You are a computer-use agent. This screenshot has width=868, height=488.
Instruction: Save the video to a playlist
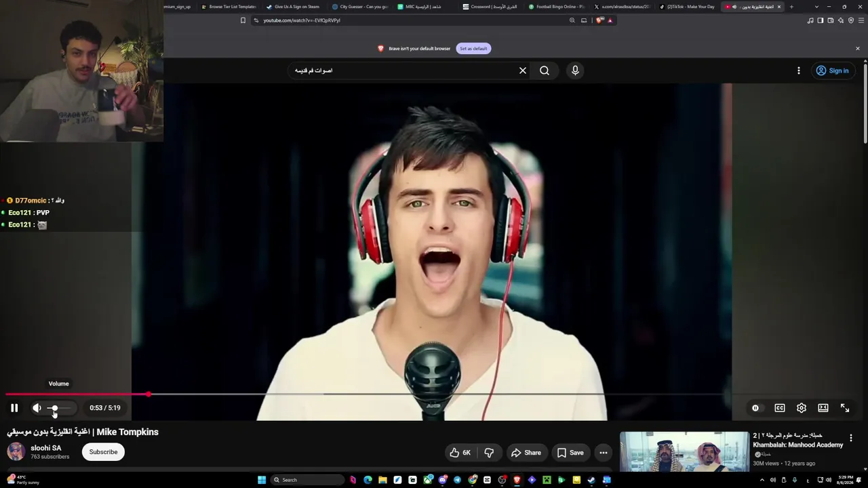(x=570, y=453)
